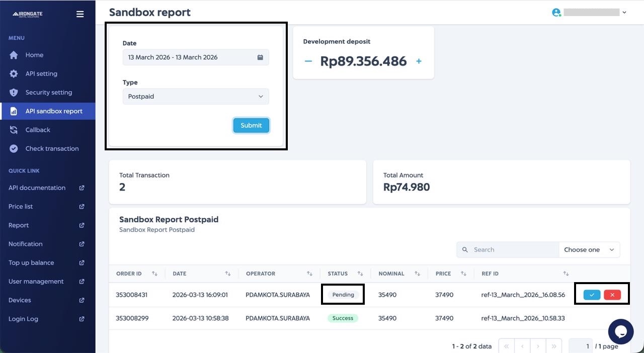Open the Choose one filter dropdown

tap(589, 249)
